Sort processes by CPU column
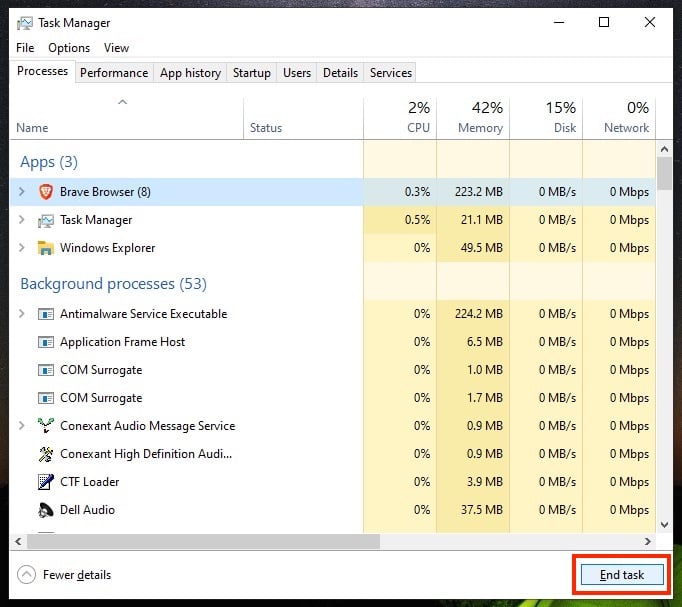 point(401,118)
